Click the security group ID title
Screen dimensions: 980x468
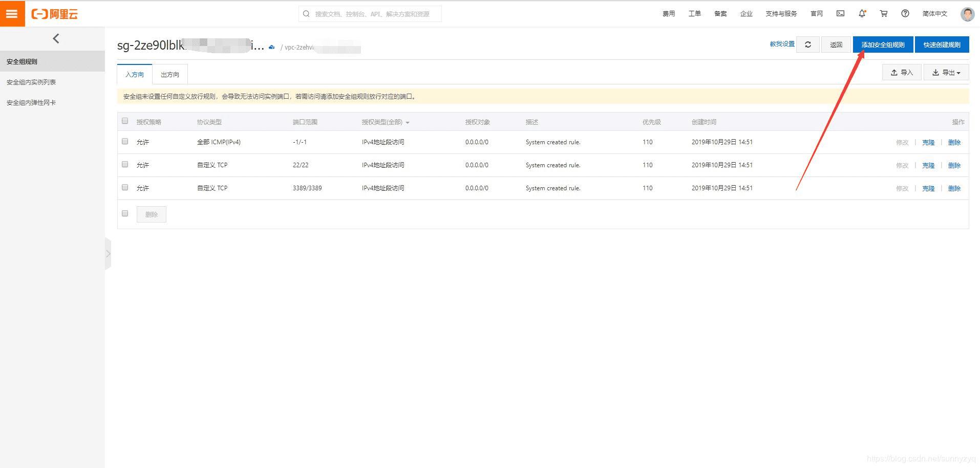pos(190,45)
